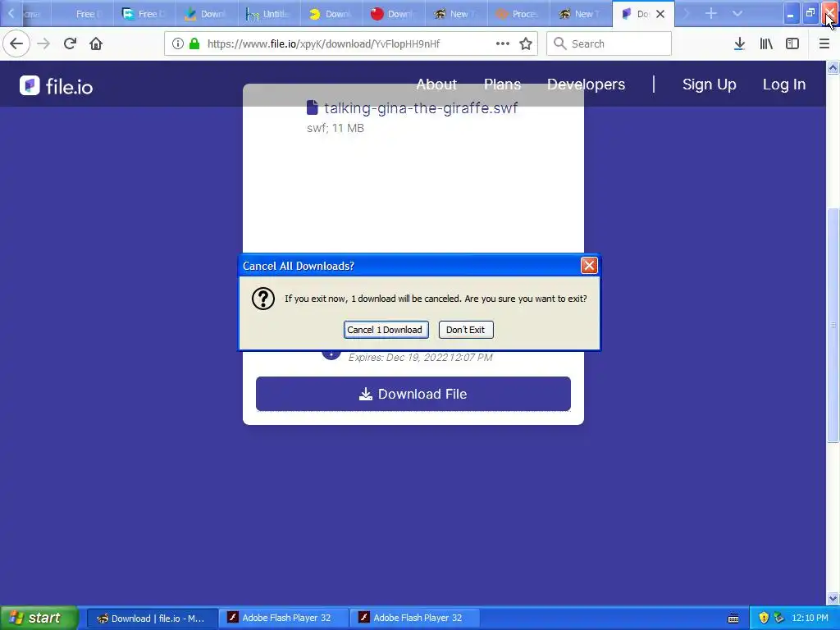Close the active file.io tab
The width and height of the screenshot is (840, 630).
tap(660, 14)
